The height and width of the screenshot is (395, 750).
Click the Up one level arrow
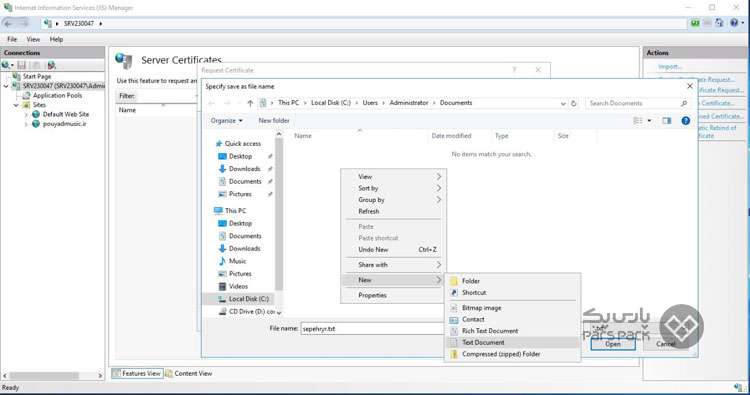pyautogui.click(x=250, y=103)
